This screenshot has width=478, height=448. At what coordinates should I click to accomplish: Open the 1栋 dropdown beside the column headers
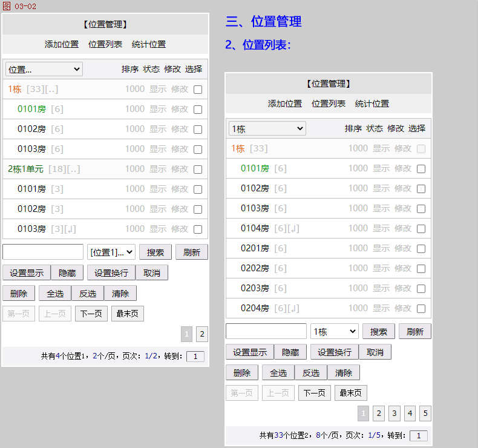click(267, 129)
